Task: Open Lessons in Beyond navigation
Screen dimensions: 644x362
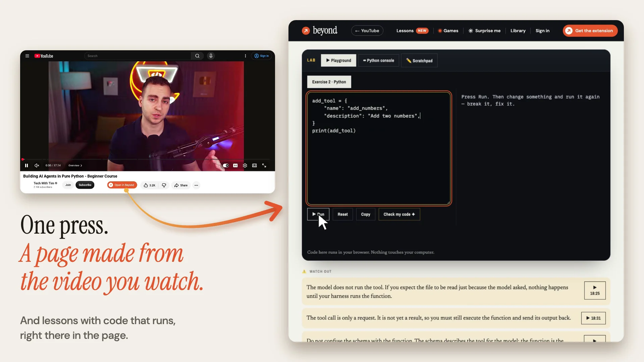Action: point(412,31)
